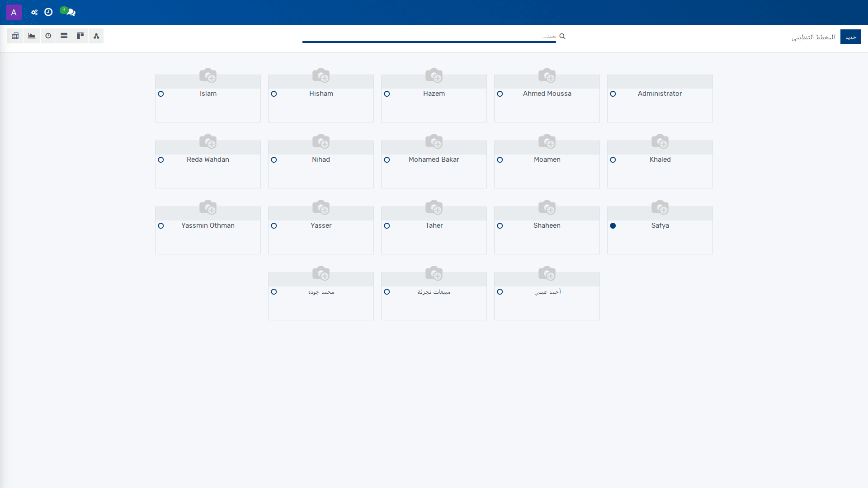The width and height of the screenshot is (868, 488).
Task: Add photo for Shaheen via camera icon
Action: point(547,207)
